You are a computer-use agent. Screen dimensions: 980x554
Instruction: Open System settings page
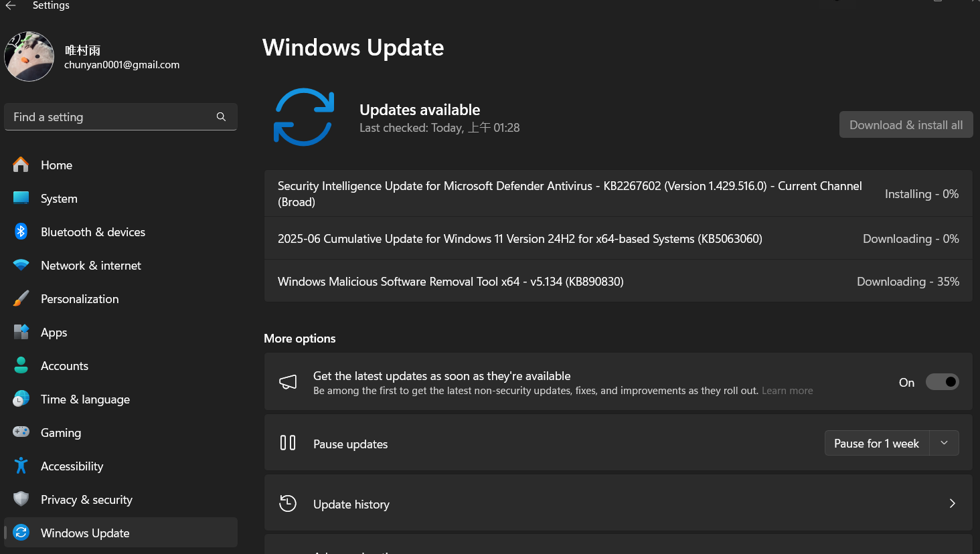pyautogui.click(x=120, y=198)
